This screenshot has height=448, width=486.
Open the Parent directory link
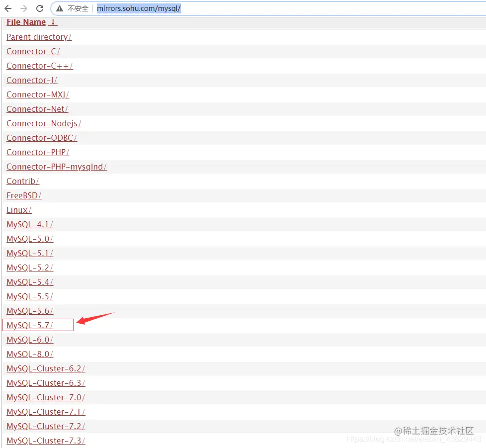pos(39,37)
